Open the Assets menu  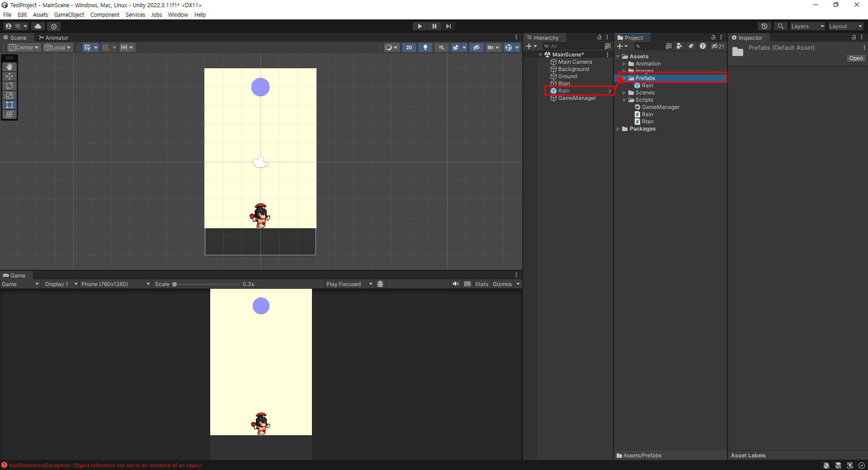(40, 14)
